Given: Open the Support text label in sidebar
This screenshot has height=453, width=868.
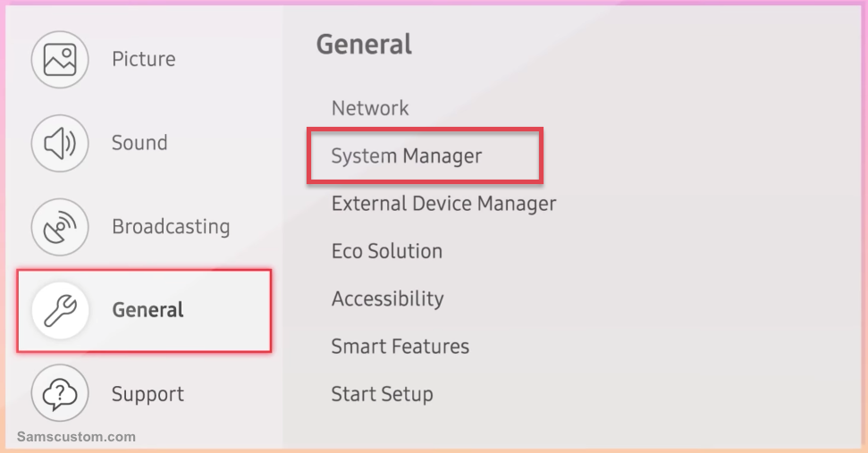Looking at the screenshot, I should 147,394.
